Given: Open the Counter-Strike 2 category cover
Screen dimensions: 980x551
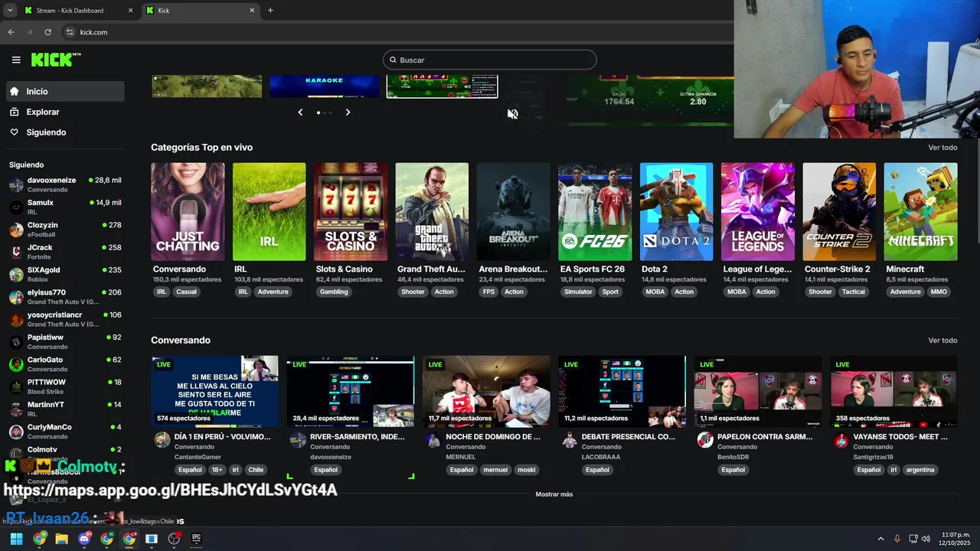Looking at the screenshot, I should coord(839,211).
